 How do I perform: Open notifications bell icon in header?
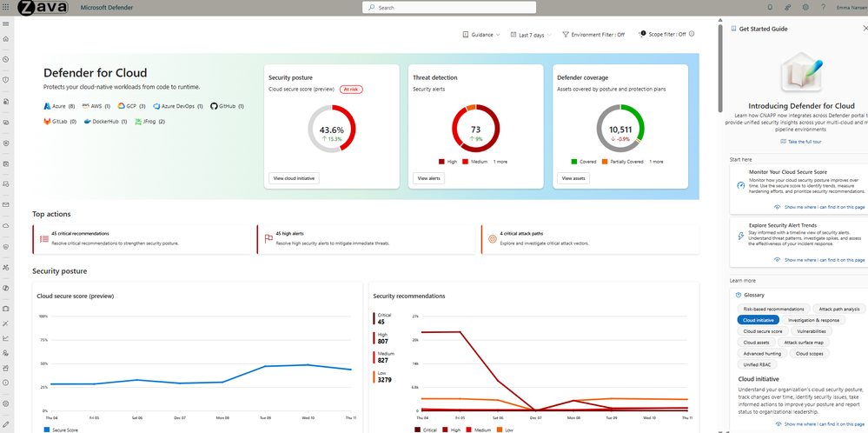point(770,8)
